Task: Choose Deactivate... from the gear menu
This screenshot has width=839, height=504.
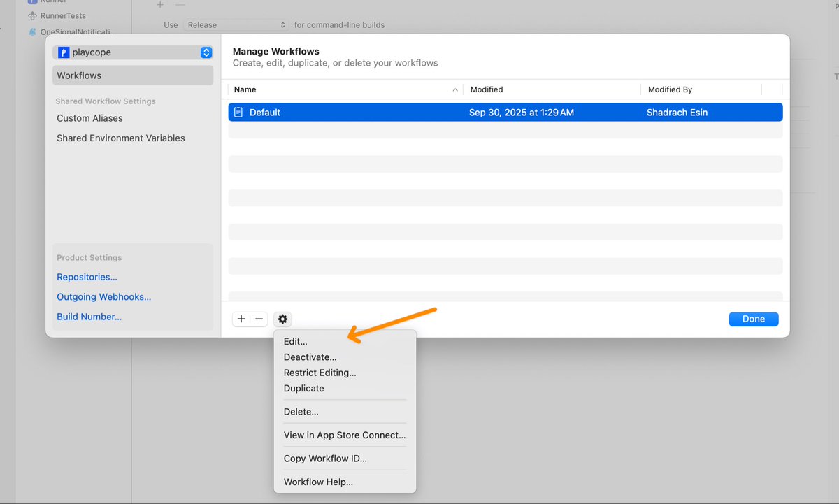Action: tap(345, 357)
